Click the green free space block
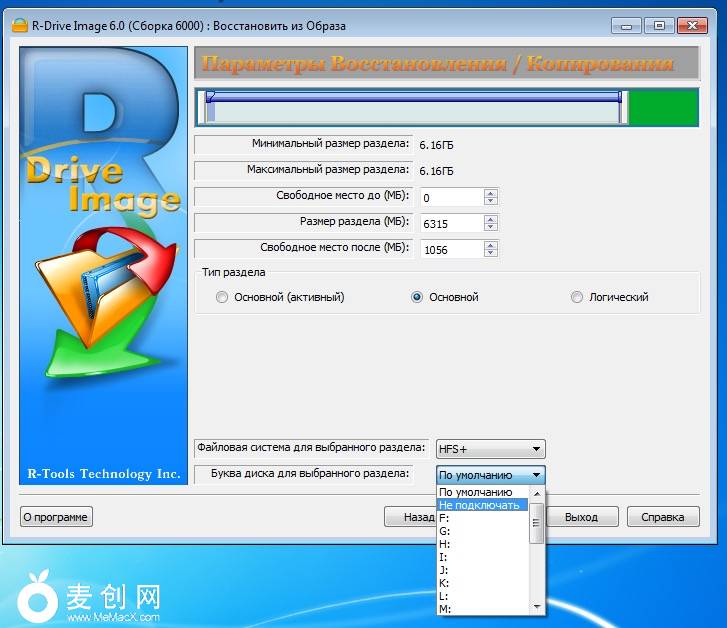 point(662,107)
